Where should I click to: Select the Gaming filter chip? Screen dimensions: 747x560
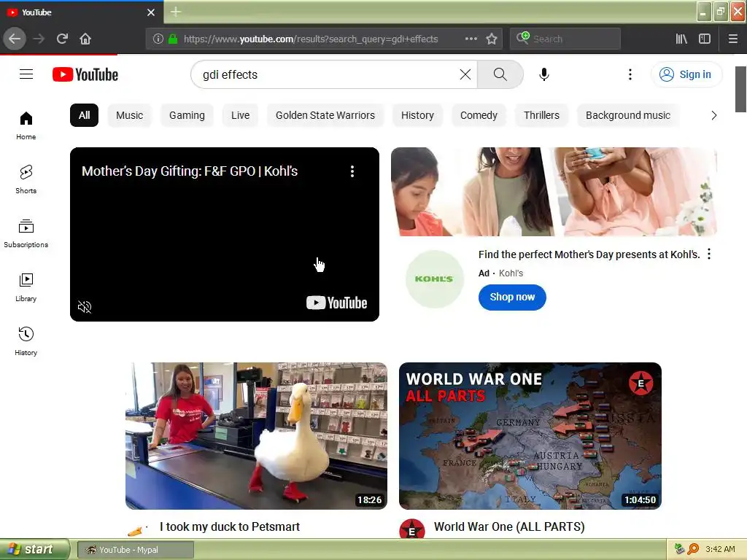187,115
